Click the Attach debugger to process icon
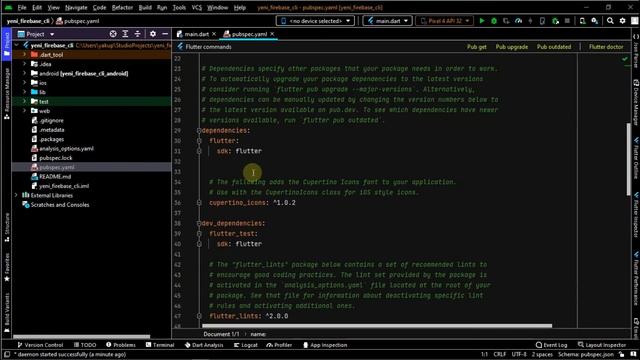Image resolution: width=640 pixels, height=360 pixels. pos(555,21)
